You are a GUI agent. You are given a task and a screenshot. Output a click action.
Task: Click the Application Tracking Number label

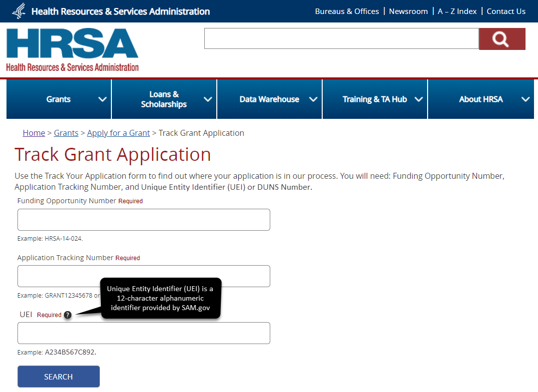(x=65, y=258)
